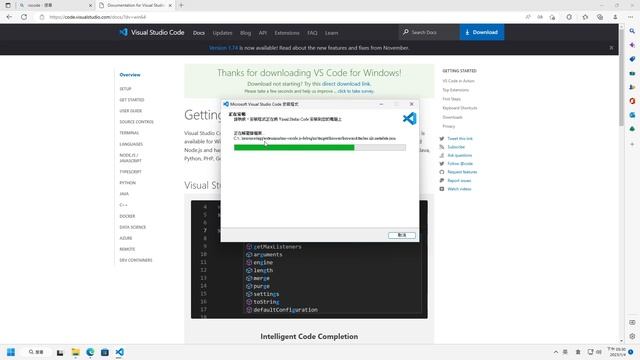Open the Windows Start button
The width and height of the screenshot is (640, 360).
[x=11, y=352]
